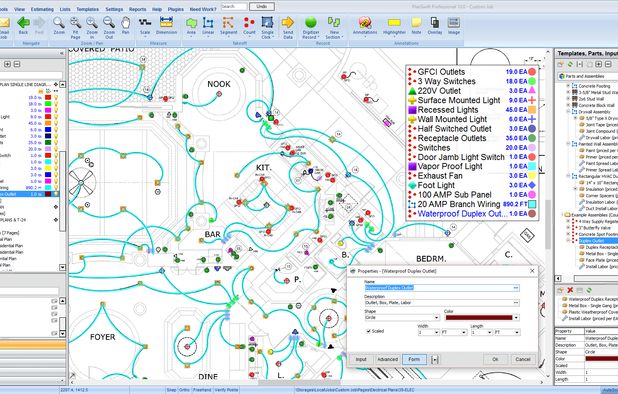Collapse the Drywall Assembly tree node
The height and width of the screenshot is (394, 618).
pos(568,112)
